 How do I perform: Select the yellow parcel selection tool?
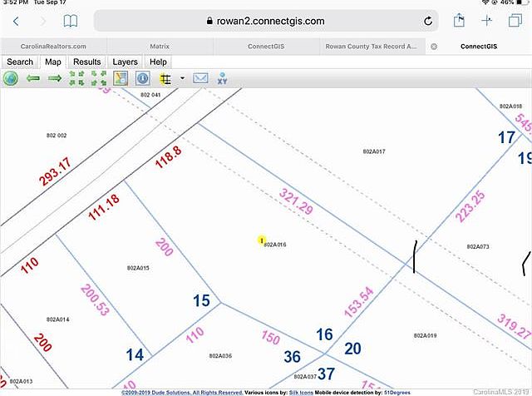click(165, 78)
